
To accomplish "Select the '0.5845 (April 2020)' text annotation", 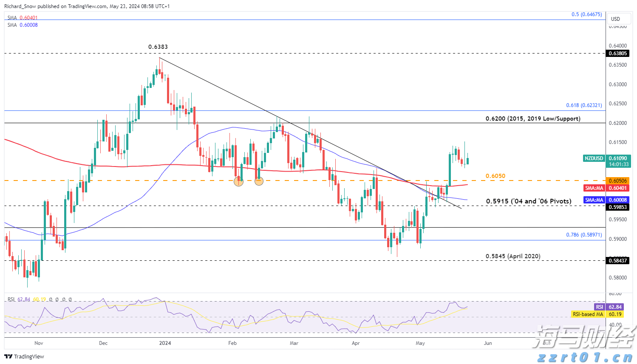I will 513,256.
